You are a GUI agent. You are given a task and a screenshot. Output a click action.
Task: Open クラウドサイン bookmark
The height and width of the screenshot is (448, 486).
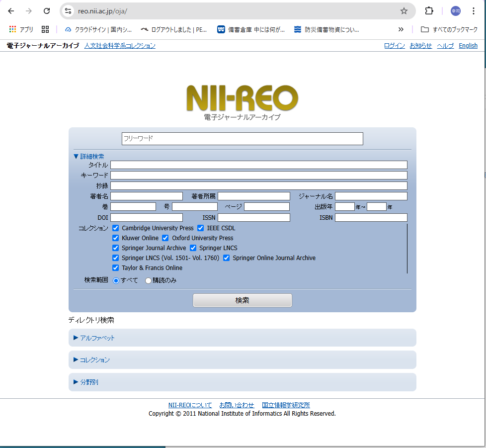click(98, 29)
